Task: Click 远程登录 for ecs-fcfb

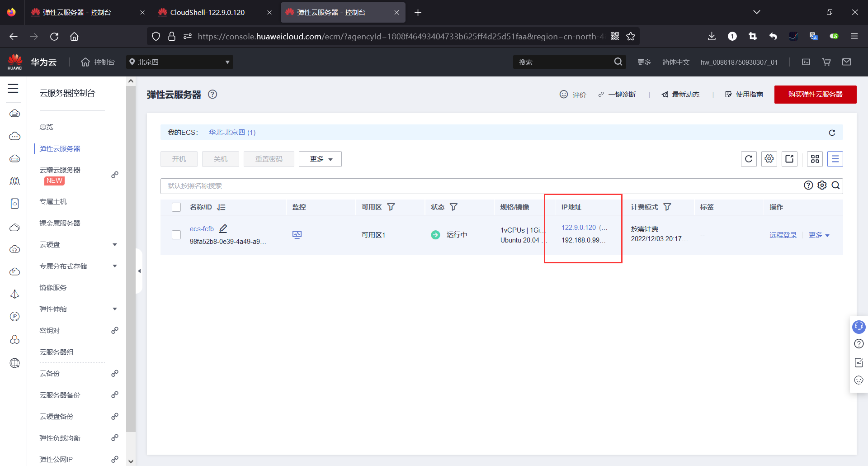Action: pos(783,235)
